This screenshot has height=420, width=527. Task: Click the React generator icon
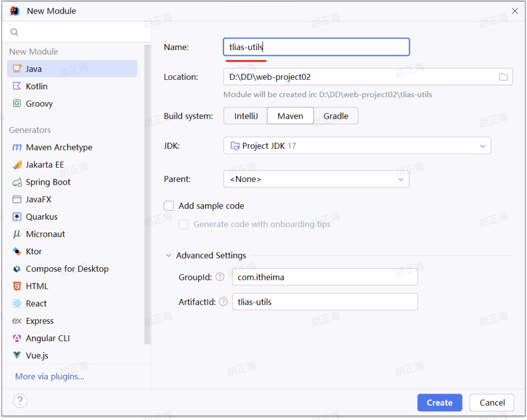point(17,303)
